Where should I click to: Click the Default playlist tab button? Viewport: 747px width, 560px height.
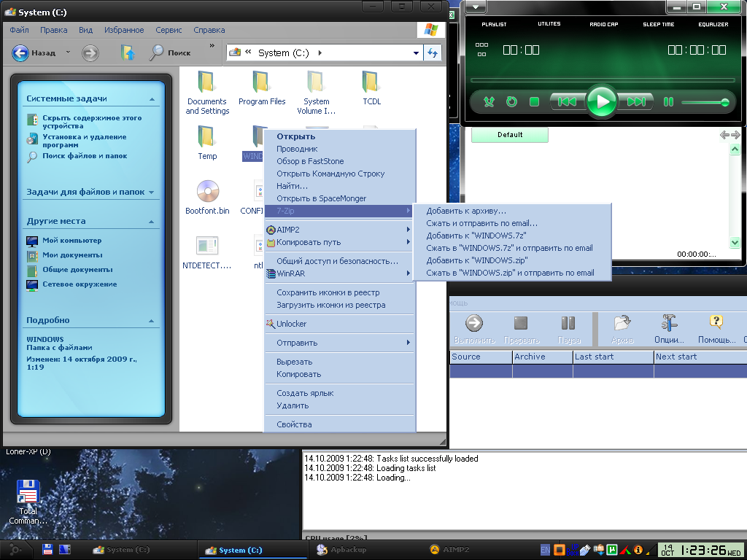510,135
